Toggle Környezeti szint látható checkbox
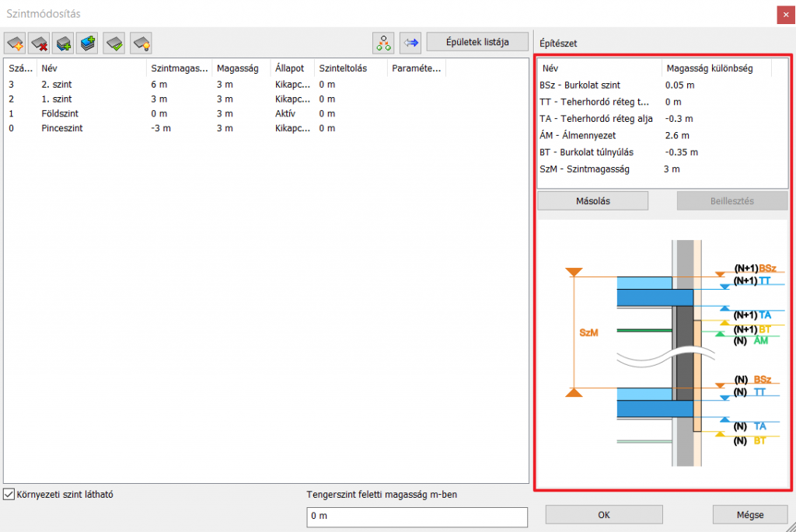 click(9, 494)
